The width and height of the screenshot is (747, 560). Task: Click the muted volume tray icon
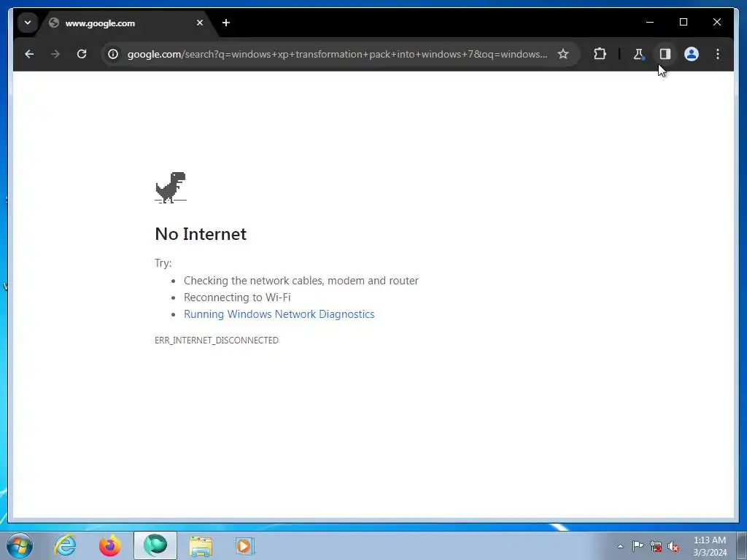click(x=673, y=546)
